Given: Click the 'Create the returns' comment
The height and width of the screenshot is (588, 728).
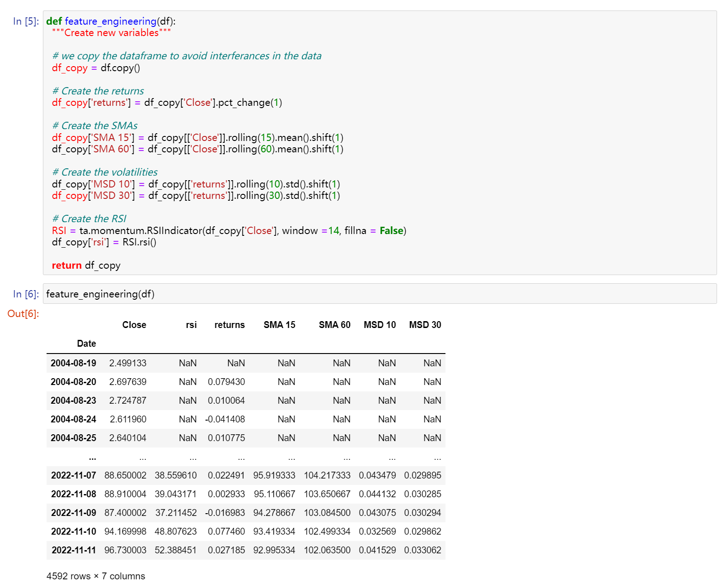Looking at the screenshot, I should 98,91.
